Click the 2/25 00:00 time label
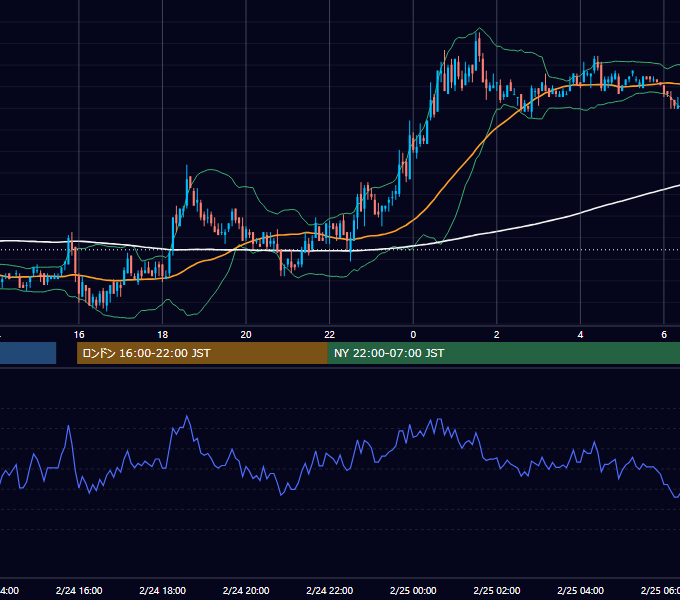680x600 pixels. [413, 590]
